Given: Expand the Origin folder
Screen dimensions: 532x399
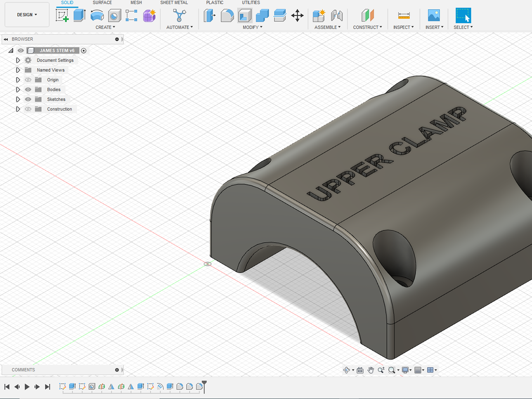Looking at the screenshot, I should pos(18,80).
